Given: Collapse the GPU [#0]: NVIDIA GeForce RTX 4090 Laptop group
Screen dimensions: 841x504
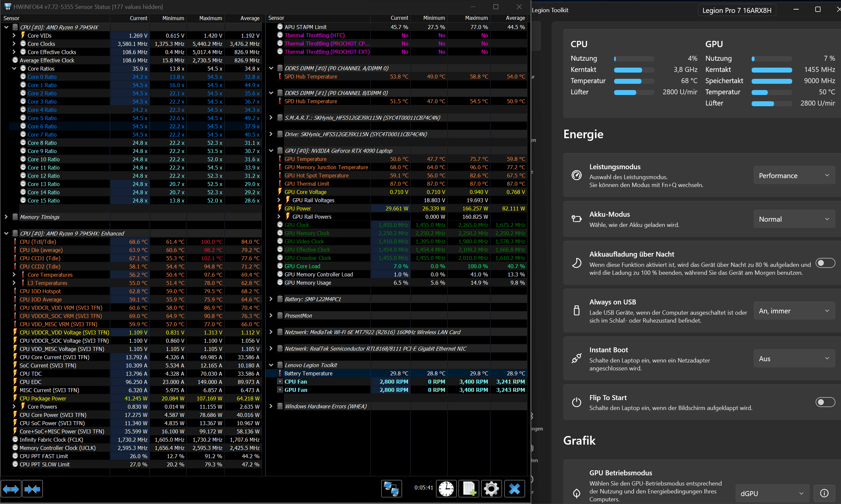Looking at the screenshot, I should (271, 150).
